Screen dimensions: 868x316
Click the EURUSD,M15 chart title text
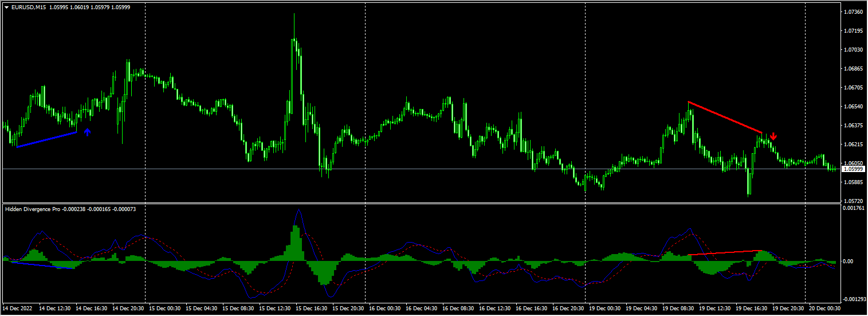point(29,7)
